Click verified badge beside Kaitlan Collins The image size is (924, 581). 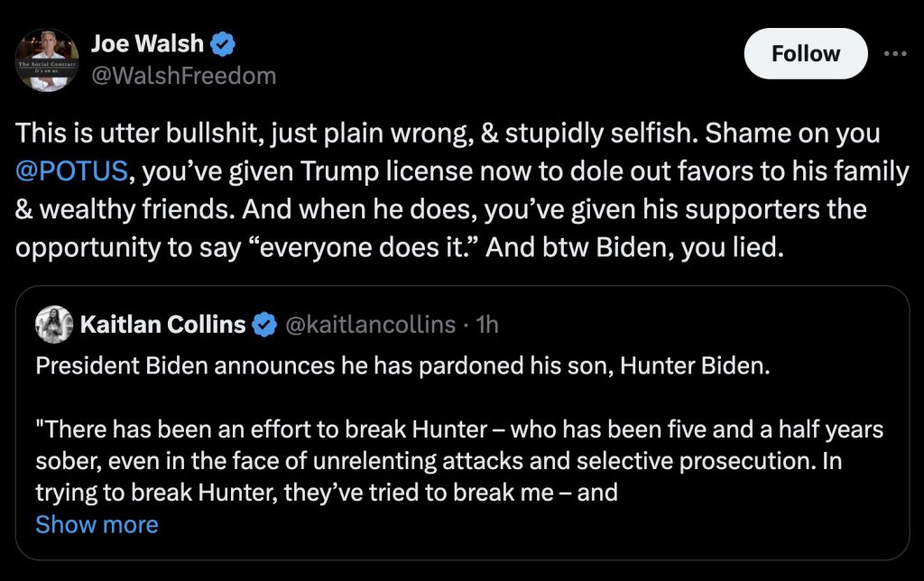(x=263, y=325)
